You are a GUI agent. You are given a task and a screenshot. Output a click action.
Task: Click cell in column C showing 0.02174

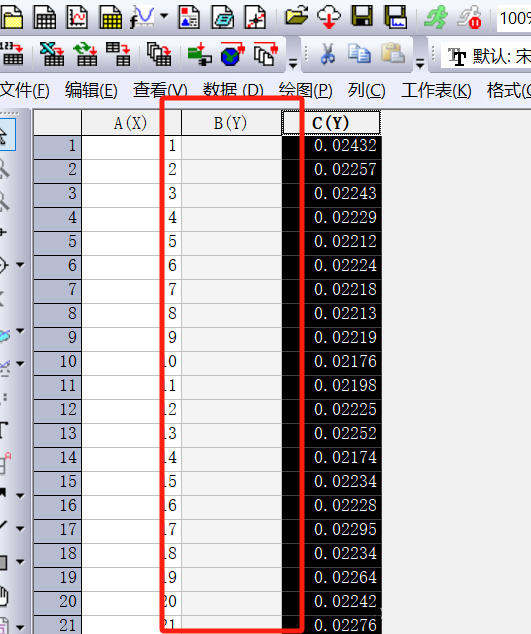pos(331,458)
